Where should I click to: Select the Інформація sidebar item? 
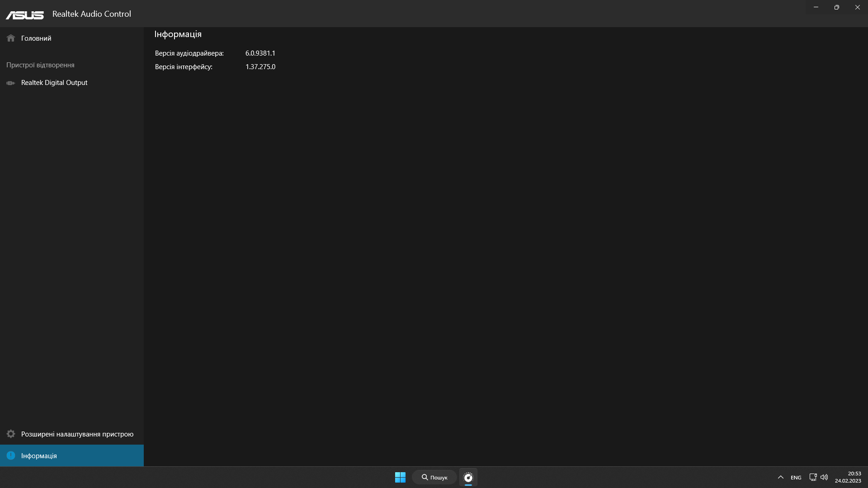coord(39,456)
